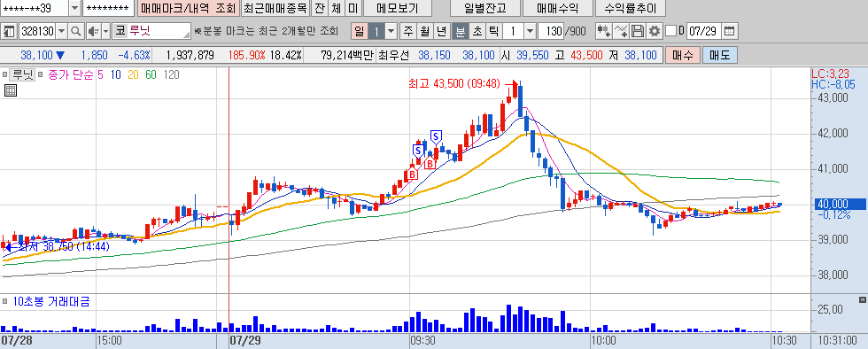This screenshot has height=349, width=868.
Task: Open the chart settings gear icon
Action: (x=655, y=31)
